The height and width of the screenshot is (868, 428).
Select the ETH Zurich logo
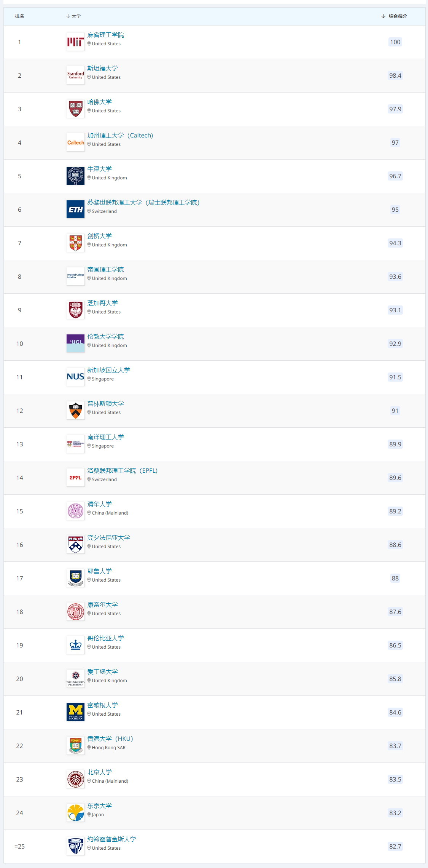pos(75,209)
